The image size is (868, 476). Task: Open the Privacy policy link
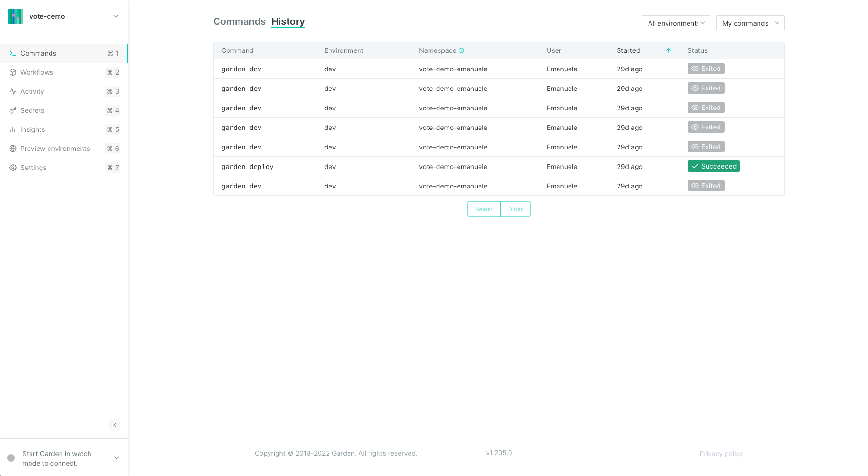[x=721, y=454]
